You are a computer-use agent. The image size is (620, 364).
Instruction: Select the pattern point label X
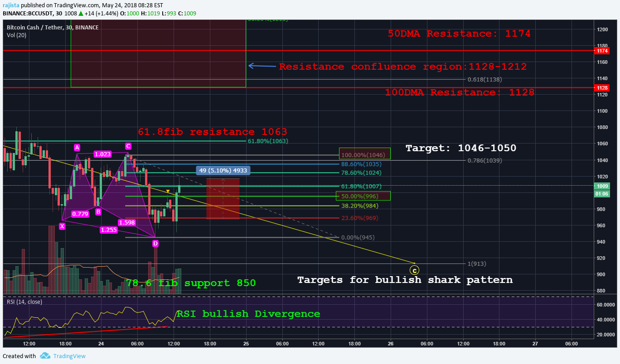pyautogui.click(x=62, y=226)
